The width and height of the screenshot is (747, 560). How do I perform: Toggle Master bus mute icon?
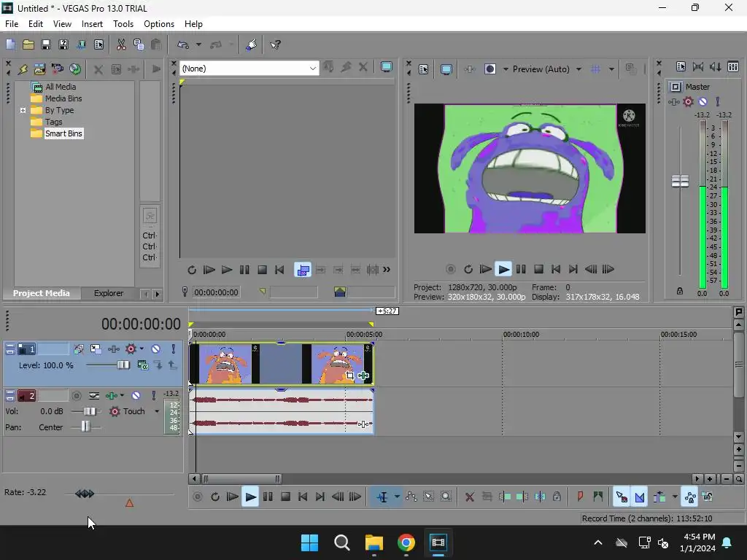703,101
